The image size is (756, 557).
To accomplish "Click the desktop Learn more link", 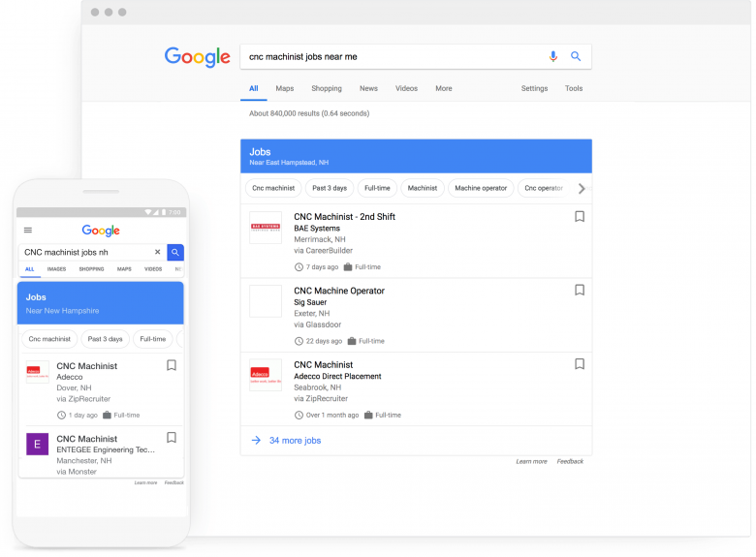I will [x=531, y=462].
